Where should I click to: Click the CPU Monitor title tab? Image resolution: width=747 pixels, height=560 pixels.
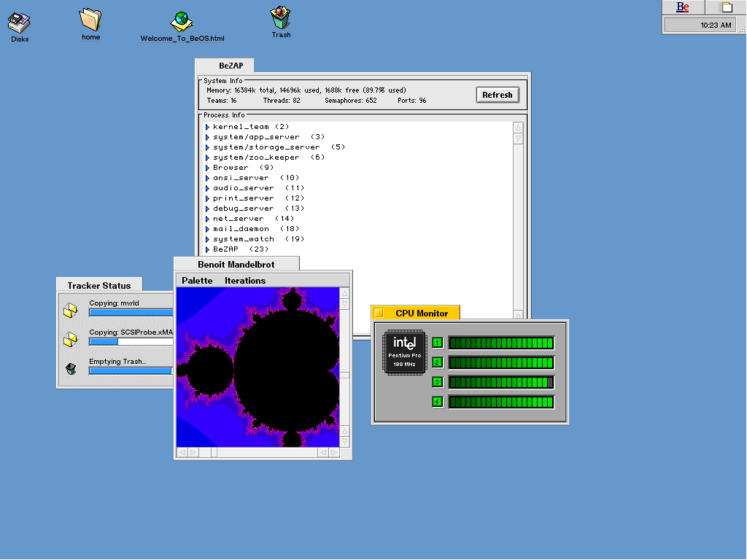pyautogui.click(x=421, y=313)
